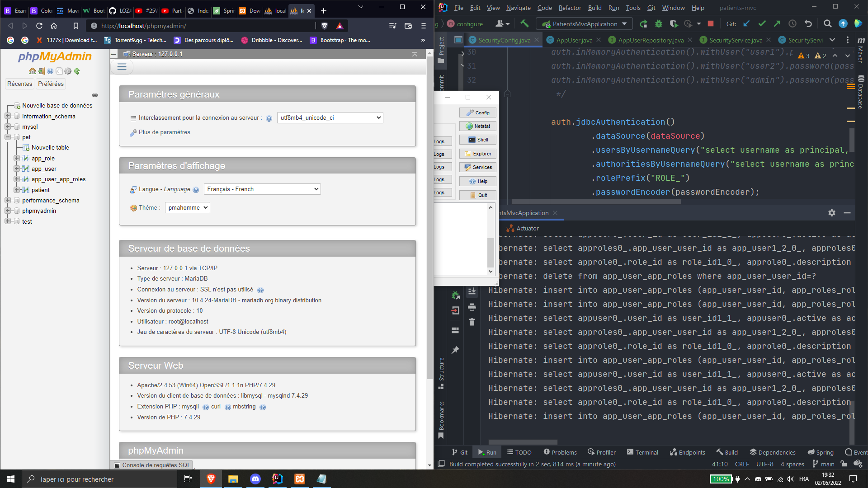Expand the app_user tree node
The width and height of the screenshot is (868, 488).
pyautogui.click(x=17, y=169)
